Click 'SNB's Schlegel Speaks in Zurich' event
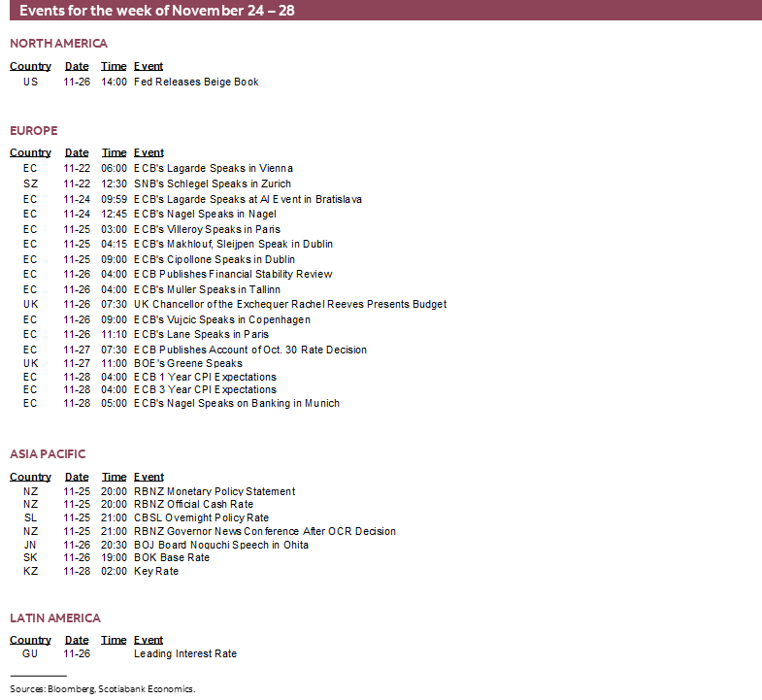This screenshot has width=762, height=700. point(212,183)
